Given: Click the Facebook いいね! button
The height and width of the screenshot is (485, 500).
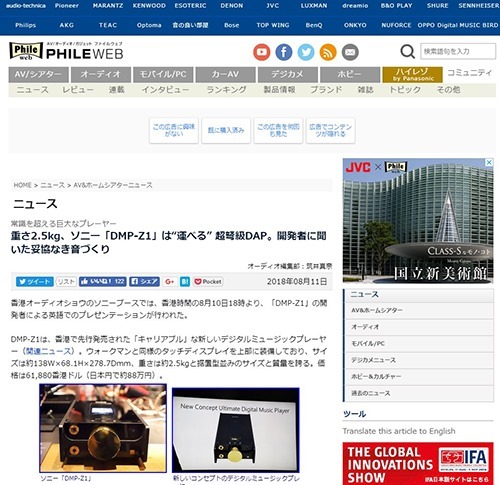Looking at the screenshot, I should coord(103,282).
